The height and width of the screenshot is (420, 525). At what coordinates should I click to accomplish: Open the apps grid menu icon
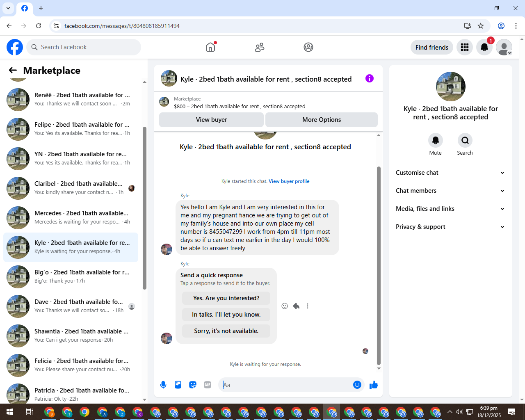click(465, 47)
